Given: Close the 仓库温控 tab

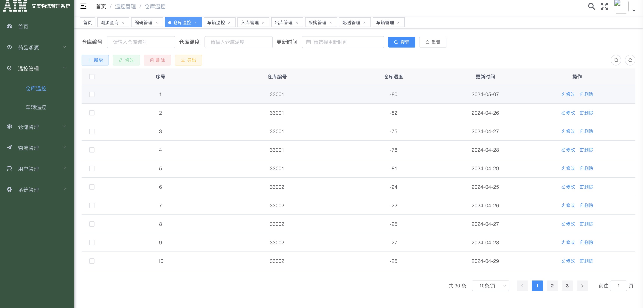Looking at the screenshot, I should [x=196, y=23].
